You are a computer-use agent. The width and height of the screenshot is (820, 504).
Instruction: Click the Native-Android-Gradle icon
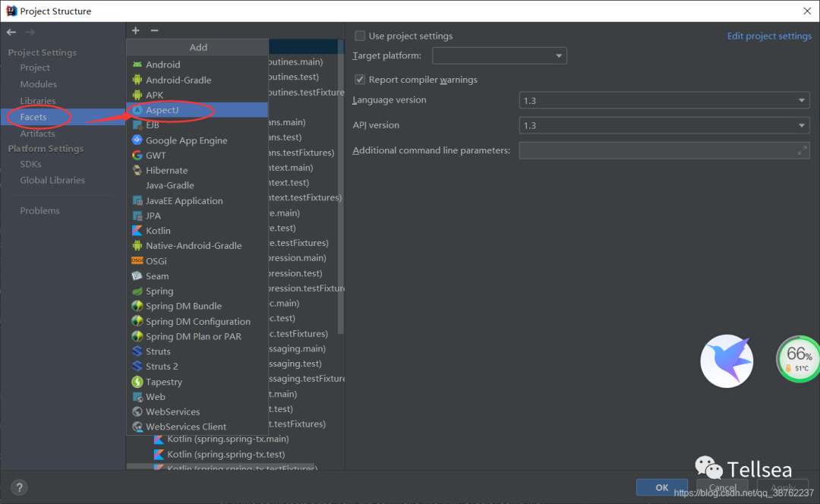pyautogui.click(x=137, y=246)
